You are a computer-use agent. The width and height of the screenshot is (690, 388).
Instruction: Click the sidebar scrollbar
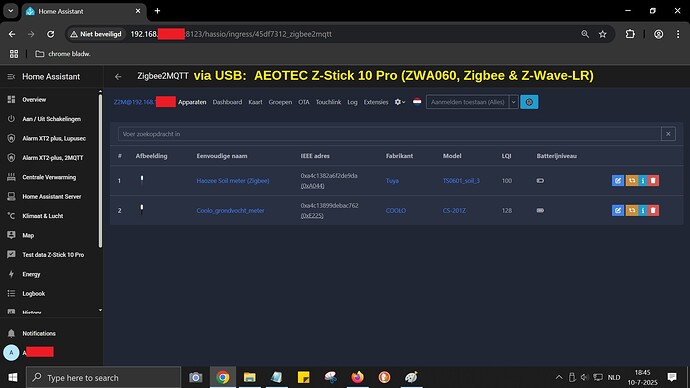coord(100,172)
